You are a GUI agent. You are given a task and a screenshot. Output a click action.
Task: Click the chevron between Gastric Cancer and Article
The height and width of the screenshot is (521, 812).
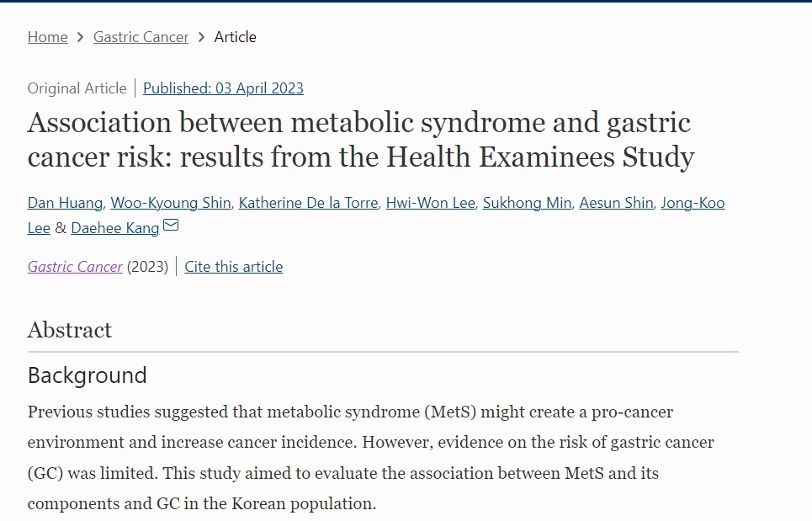click(x=202, y=37)
